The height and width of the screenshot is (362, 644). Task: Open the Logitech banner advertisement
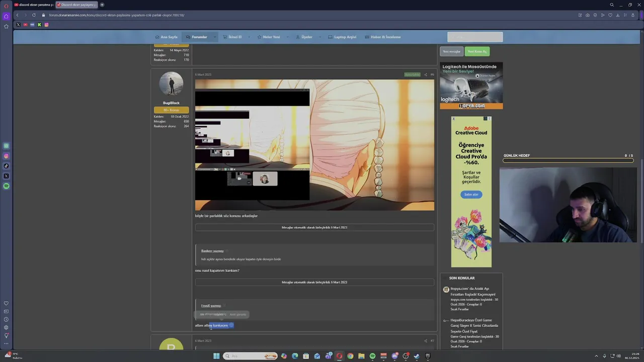pos(471,85)
